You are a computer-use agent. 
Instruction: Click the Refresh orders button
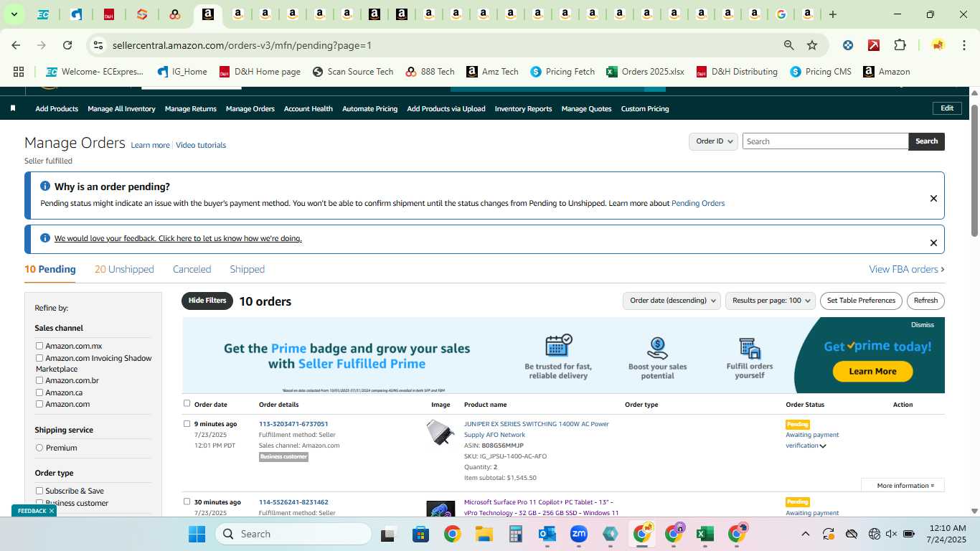pyautogui.click(x=925, y=301)
